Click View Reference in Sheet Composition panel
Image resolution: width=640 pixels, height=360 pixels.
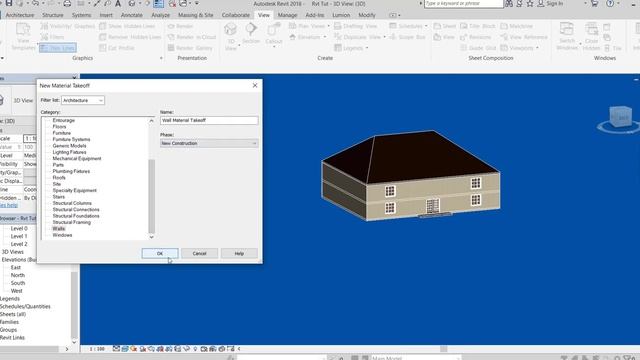tap(524, 37)
